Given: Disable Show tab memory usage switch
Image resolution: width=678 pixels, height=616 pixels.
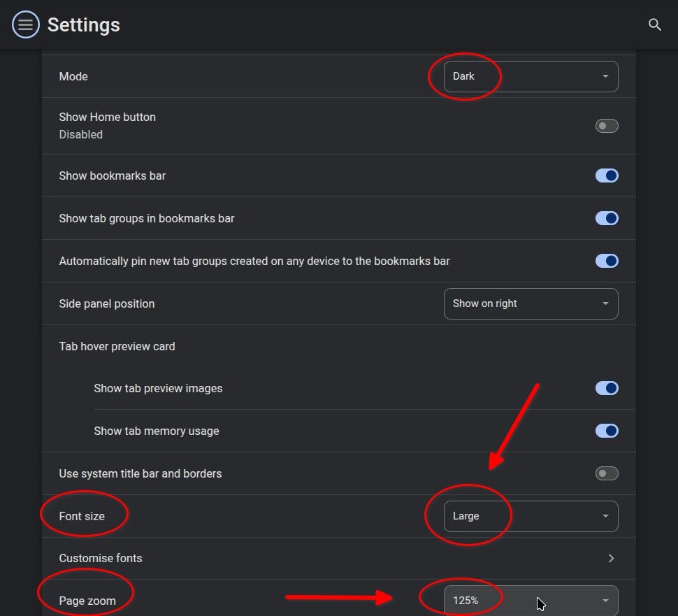Looking at the screenshot, I should [607, 431].
